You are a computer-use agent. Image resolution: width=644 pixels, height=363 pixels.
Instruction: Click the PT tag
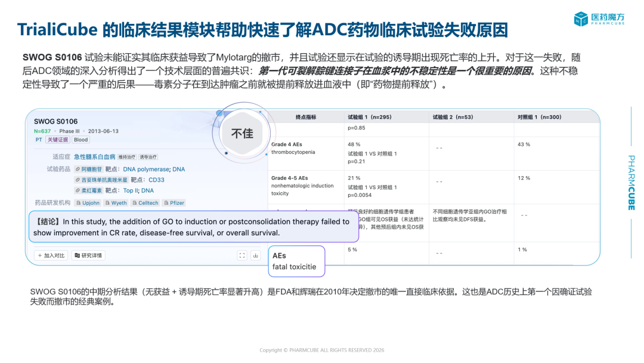[39, 140]
